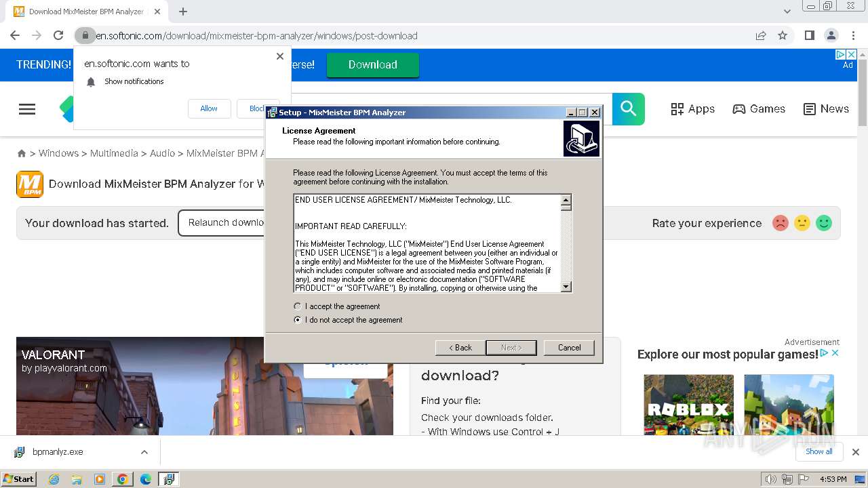This screenshot has width=868, height=488.
Task: Click the taskbar clock showing 4:53 PM
Action: tap(833, 479)
